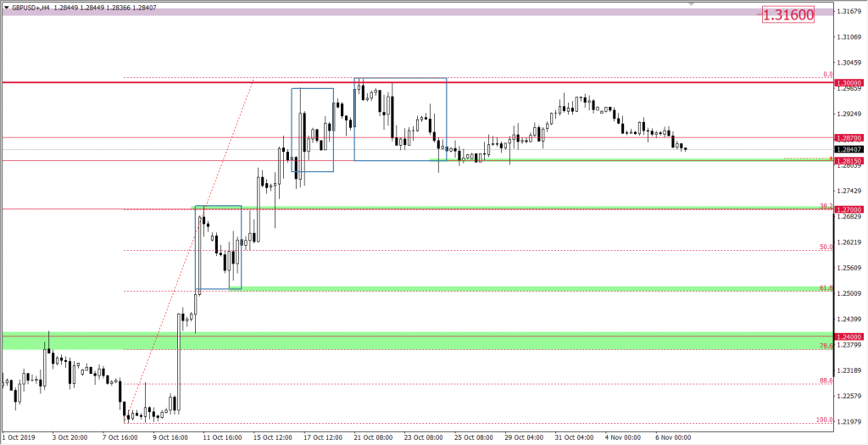
Task: Click the 25 Oct 08:00 time label
Action: (474, 437)
